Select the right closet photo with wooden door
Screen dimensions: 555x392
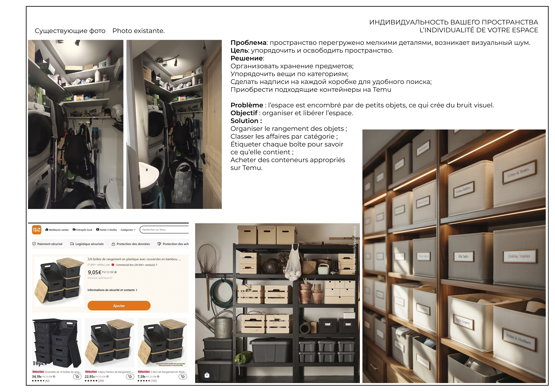174,124
